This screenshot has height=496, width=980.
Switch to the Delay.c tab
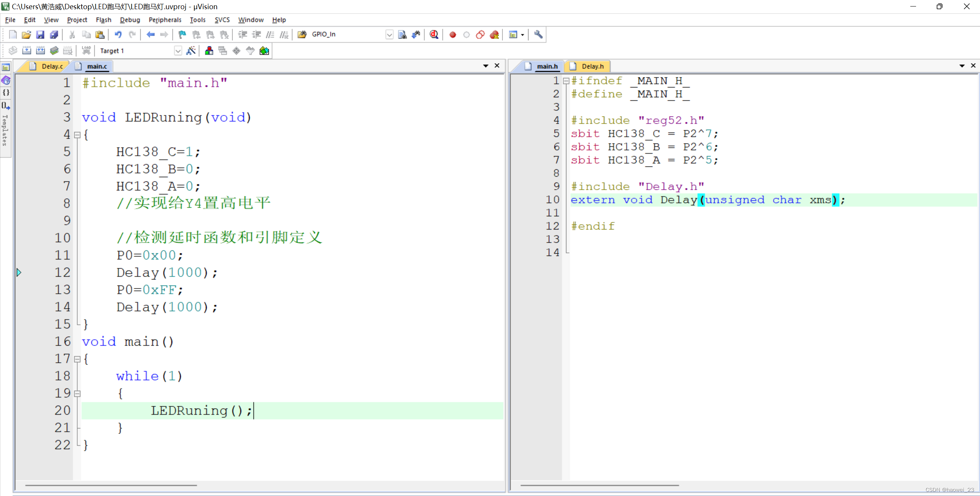[52, 66]
